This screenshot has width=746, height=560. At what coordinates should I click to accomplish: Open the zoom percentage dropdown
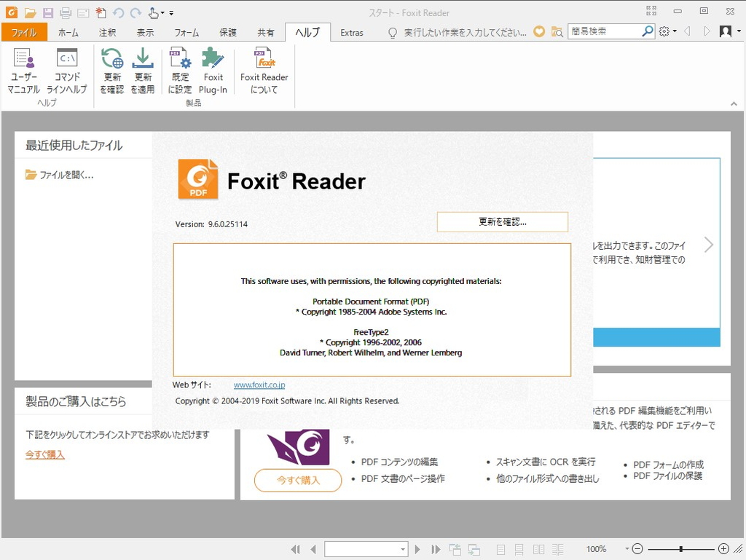pos(627,549)
